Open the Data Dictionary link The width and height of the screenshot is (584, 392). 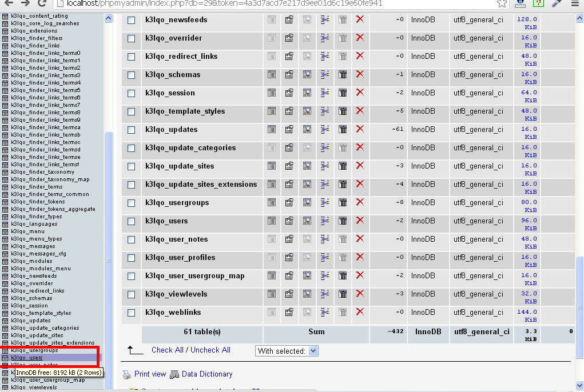[x=206, y=374]
